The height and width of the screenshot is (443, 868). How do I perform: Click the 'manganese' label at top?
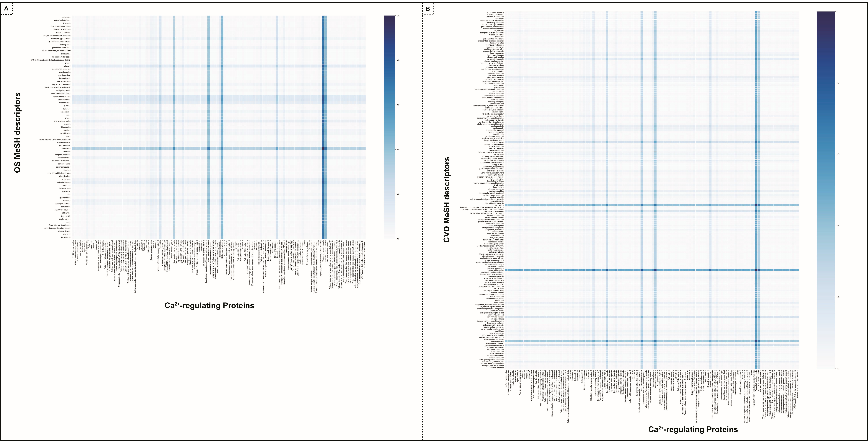tap(66, 17)
